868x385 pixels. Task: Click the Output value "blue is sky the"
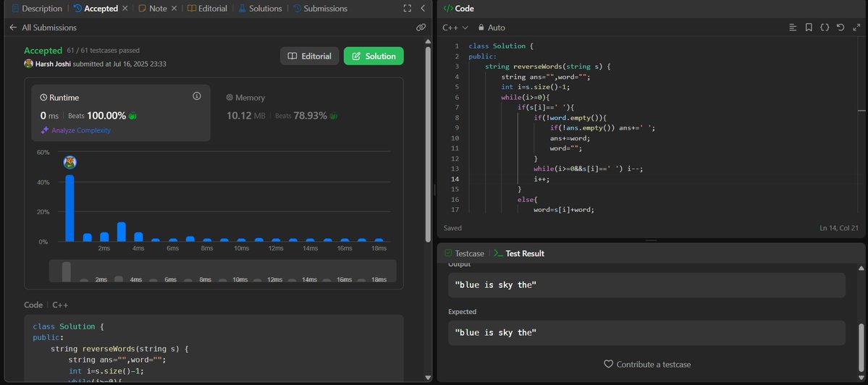click(x=495, y=285)
